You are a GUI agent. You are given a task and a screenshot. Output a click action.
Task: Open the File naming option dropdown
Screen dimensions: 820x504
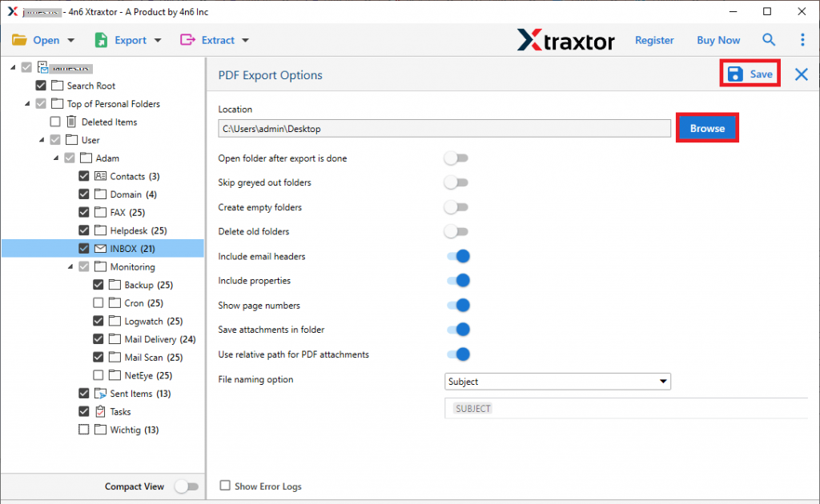click(663, 382)
